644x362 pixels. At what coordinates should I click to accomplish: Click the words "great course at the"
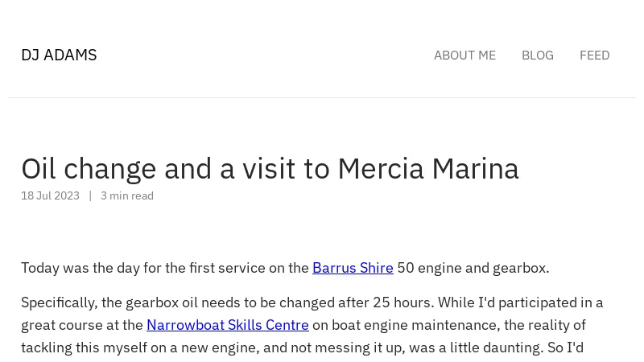tap(82, 325)
